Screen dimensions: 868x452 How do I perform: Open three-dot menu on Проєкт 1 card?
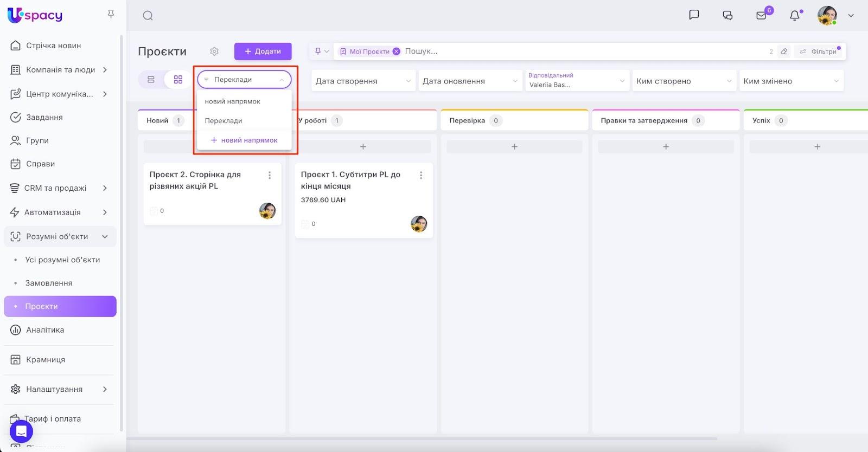pos(421,175)
